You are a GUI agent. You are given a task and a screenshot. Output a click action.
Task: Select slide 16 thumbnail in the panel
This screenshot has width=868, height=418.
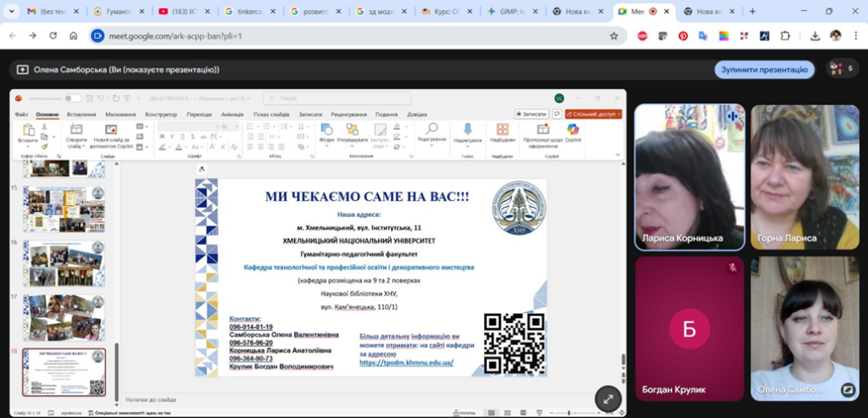coord(64,263)
